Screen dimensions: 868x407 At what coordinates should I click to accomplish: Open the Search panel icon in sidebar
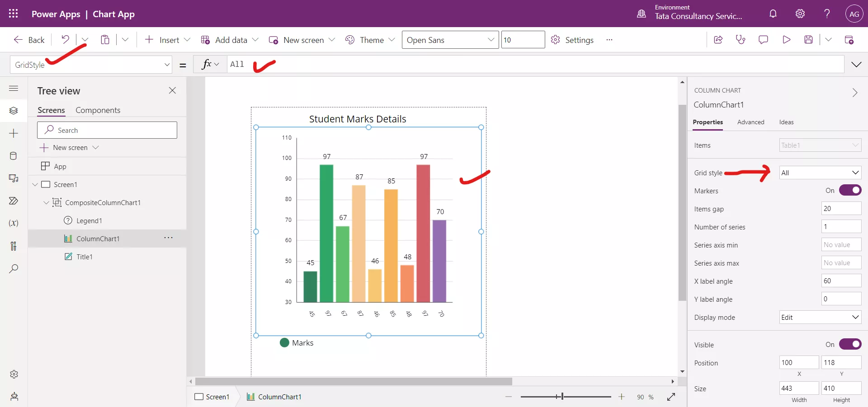tap(14, 269)
